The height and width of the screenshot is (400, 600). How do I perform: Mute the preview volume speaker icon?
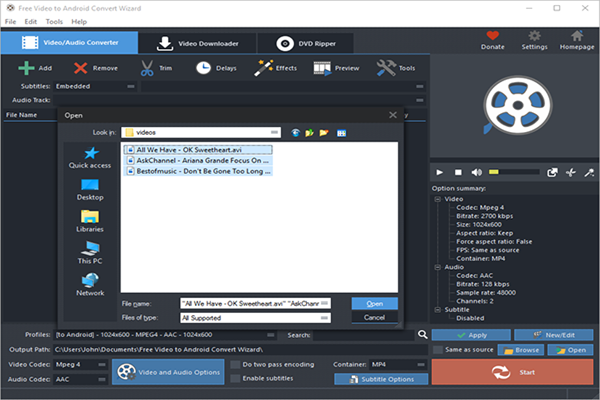coord(478,173)
